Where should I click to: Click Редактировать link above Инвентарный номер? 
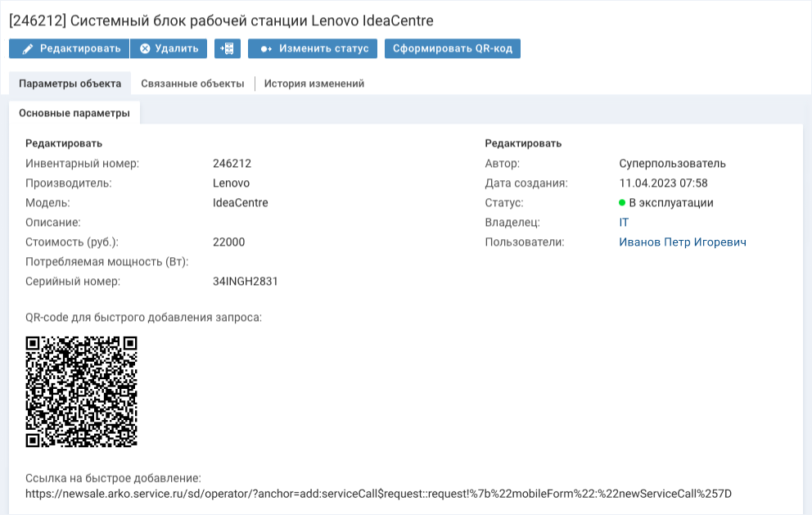(64, 143)
